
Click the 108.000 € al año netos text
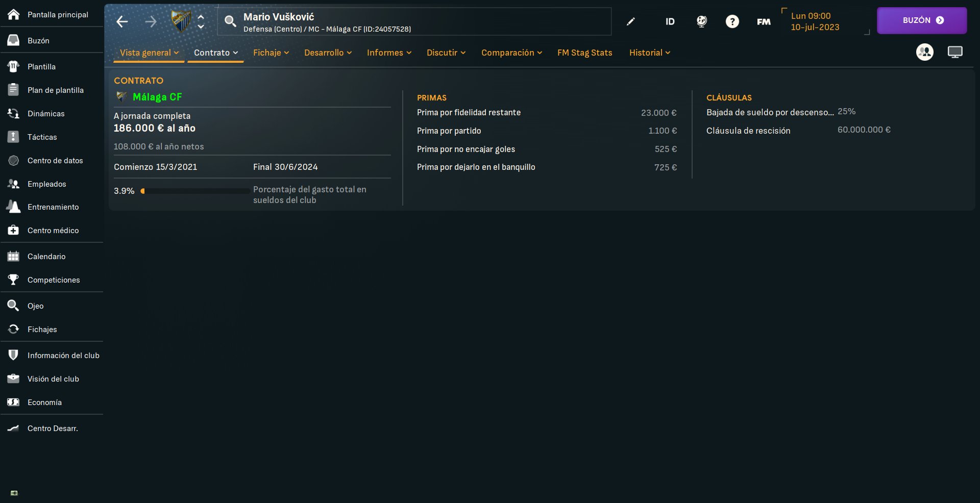[x=158, y=146]
